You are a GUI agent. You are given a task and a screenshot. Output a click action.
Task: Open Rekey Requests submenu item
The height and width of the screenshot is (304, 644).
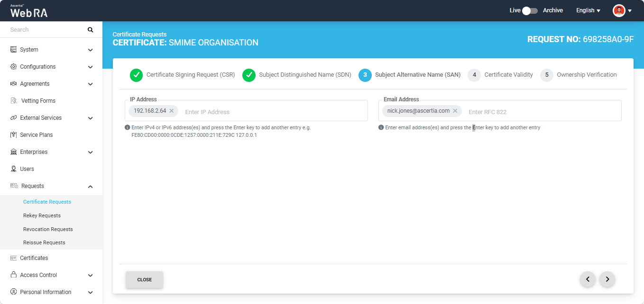42,215
